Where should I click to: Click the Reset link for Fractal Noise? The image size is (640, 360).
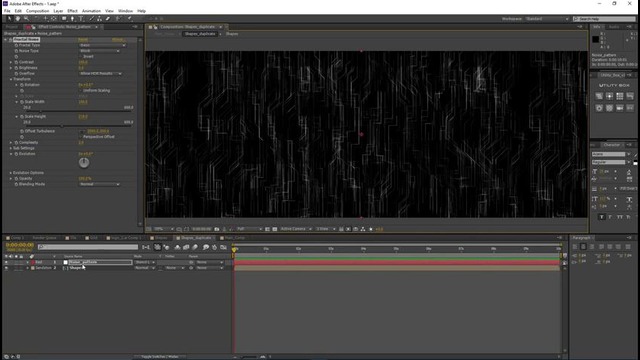pyautogui.click(x=83, y=40)
